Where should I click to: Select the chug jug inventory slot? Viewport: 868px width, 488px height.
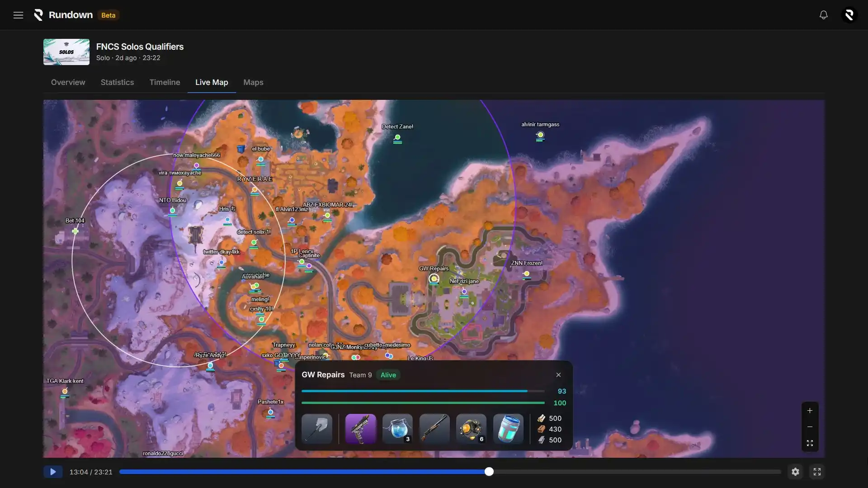point(508,428)
